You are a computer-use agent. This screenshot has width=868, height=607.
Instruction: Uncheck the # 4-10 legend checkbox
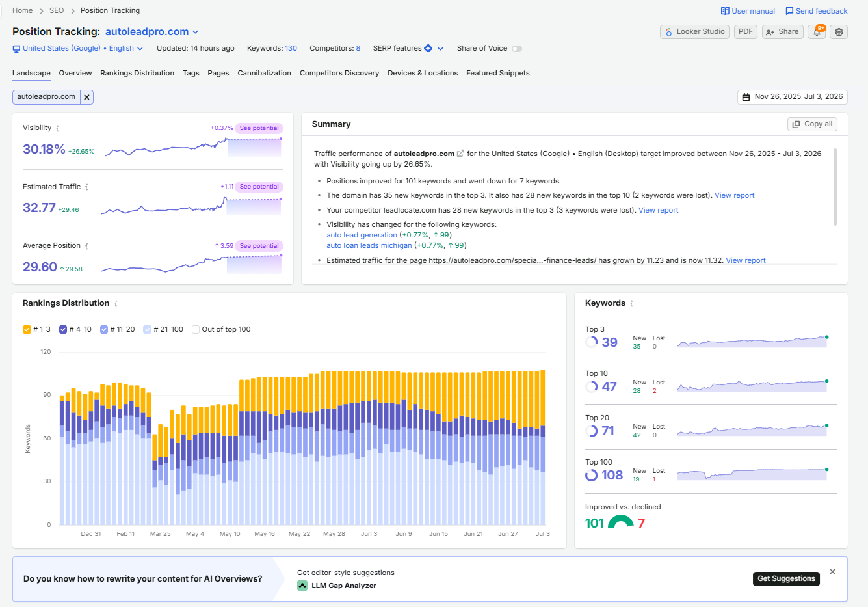[x=63, y=329]
